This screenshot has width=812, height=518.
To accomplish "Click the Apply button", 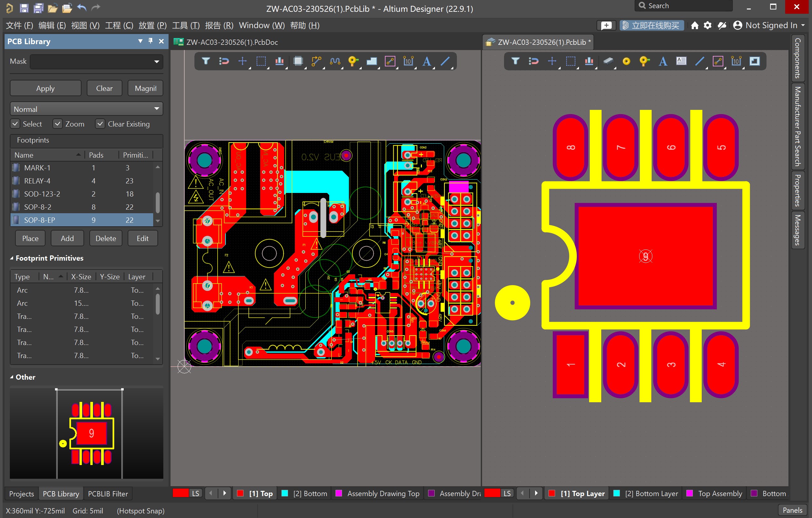I will point(45,88).
